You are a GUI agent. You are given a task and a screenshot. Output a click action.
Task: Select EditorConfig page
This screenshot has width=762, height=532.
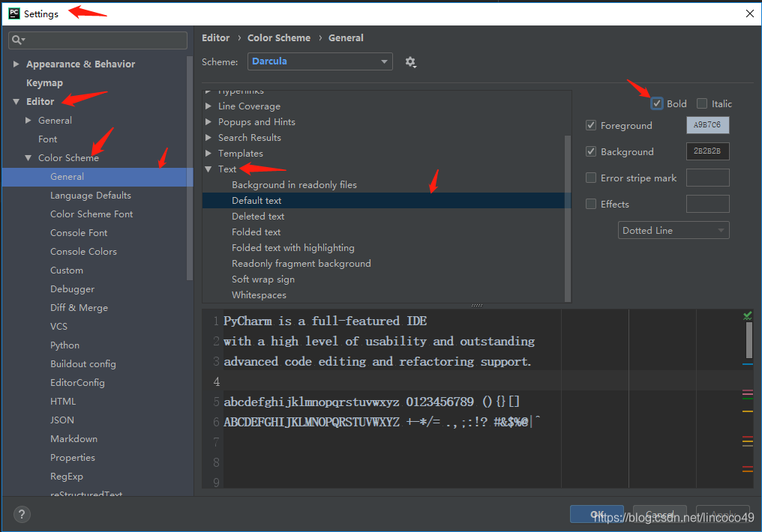coord(77,383)
